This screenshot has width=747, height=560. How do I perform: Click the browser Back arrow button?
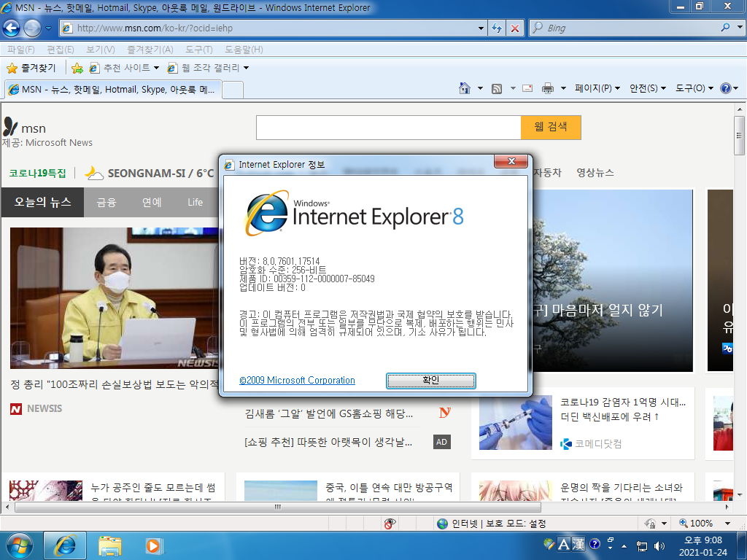tap(12, 28)
